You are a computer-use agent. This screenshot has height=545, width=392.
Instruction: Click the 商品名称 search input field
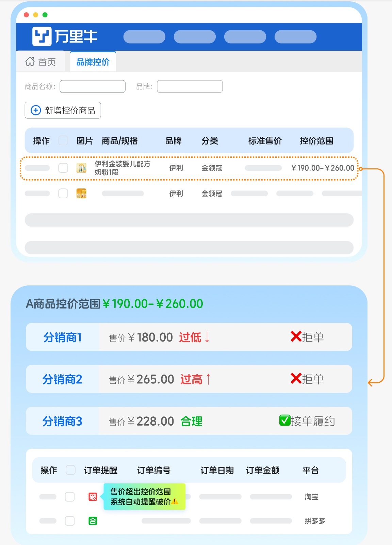click(93, 86)
